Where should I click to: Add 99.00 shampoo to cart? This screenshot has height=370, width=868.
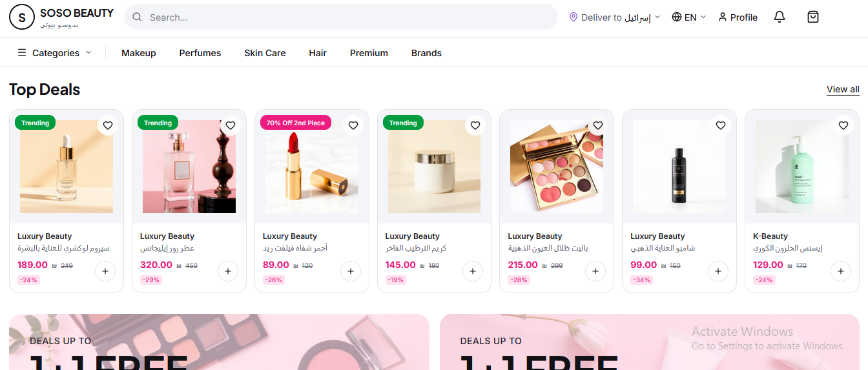coord(718,271)
